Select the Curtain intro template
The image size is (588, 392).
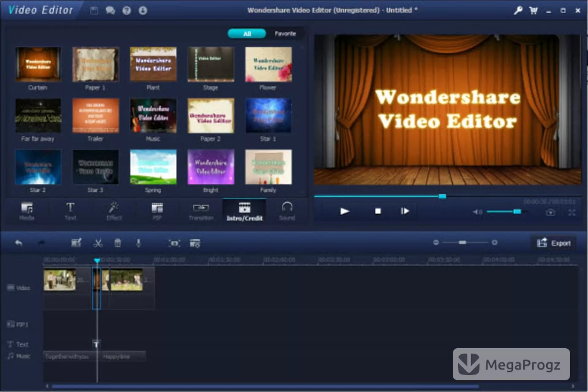38,64
